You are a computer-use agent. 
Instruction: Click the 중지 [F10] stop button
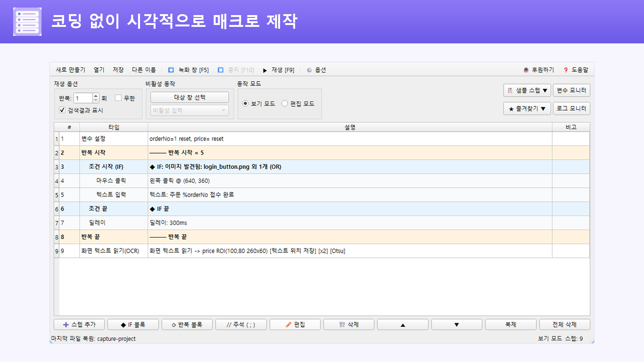[x=236, y=70]
